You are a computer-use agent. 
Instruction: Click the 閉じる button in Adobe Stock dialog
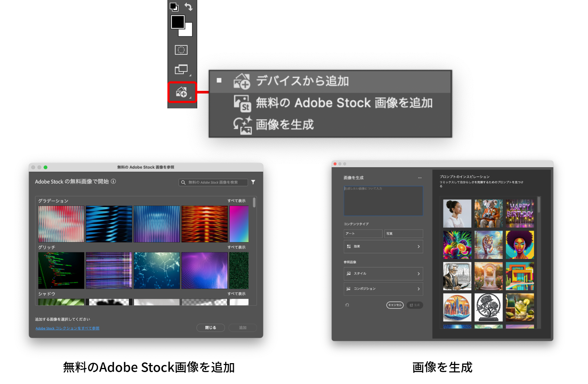(210, 328)
